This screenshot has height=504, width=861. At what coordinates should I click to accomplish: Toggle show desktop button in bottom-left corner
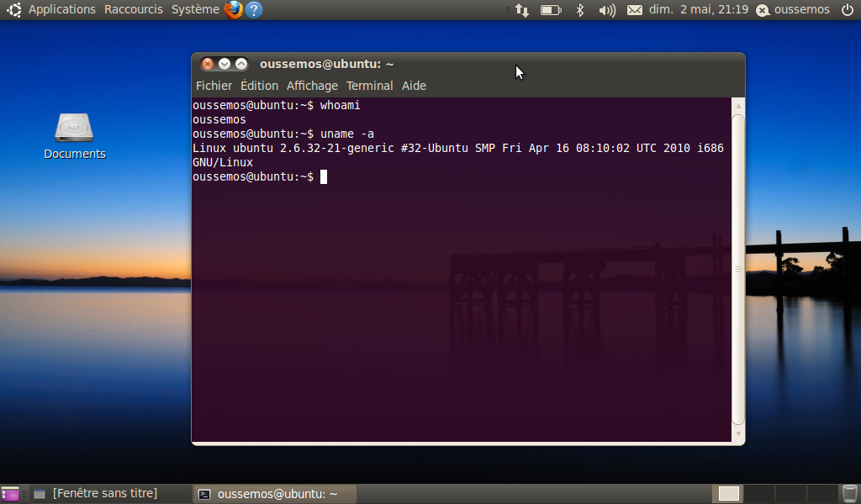click(x=10, y=494)
